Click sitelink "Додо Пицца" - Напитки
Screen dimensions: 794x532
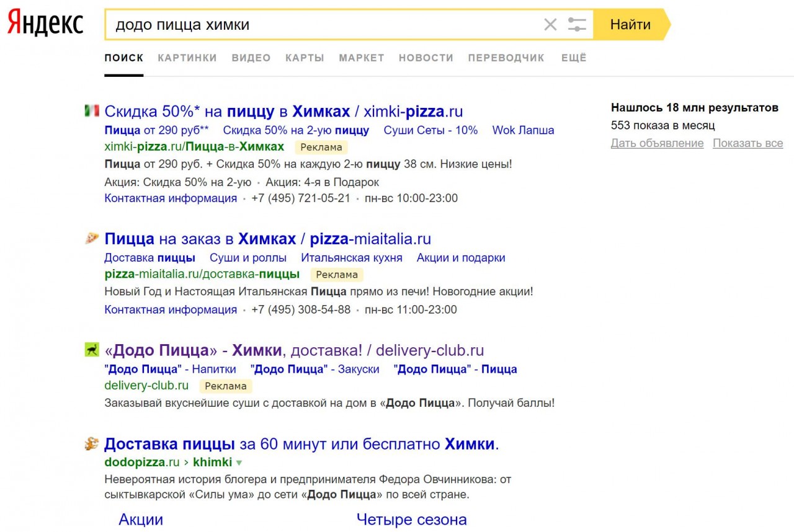[x=171, y=369]
